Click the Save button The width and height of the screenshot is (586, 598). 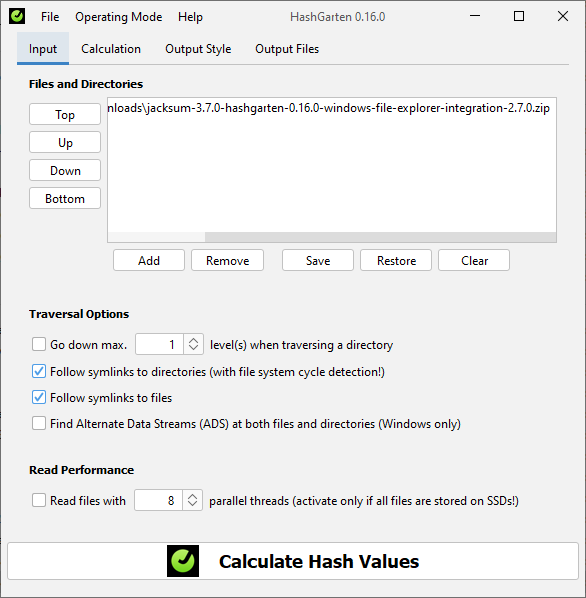click(318, 260)
